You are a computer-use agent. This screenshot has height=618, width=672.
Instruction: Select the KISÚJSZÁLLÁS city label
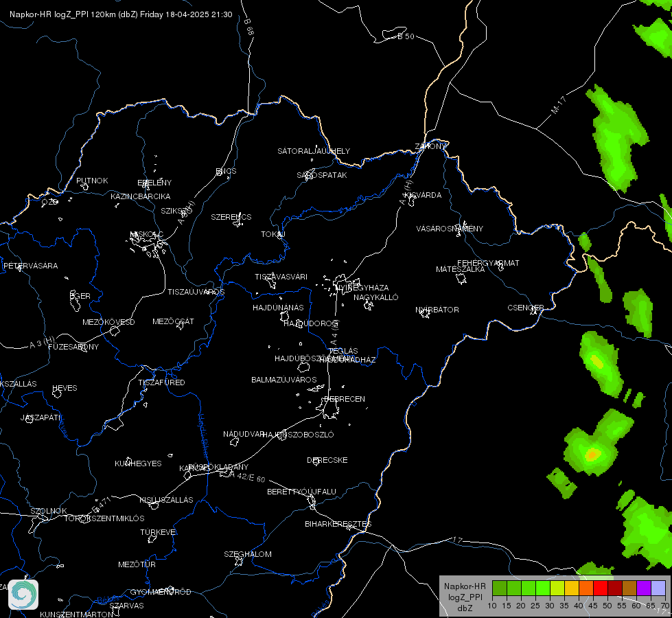coord(166,500)
